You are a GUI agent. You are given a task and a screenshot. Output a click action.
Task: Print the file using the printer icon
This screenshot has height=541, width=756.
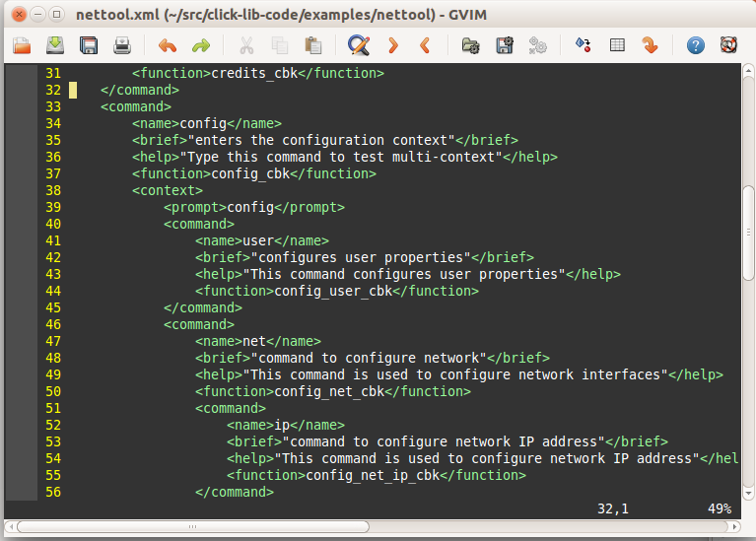point(122,45)
